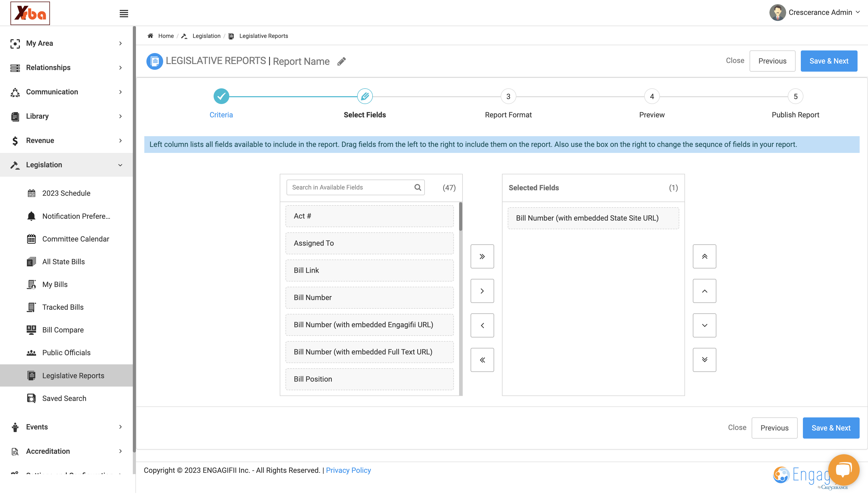Expand the Relationships menu
868x494 pixels.
coord(66,67)
